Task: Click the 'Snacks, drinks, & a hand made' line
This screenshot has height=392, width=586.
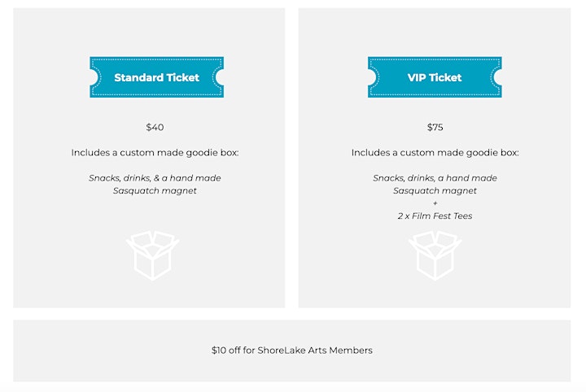Action: 155,178
